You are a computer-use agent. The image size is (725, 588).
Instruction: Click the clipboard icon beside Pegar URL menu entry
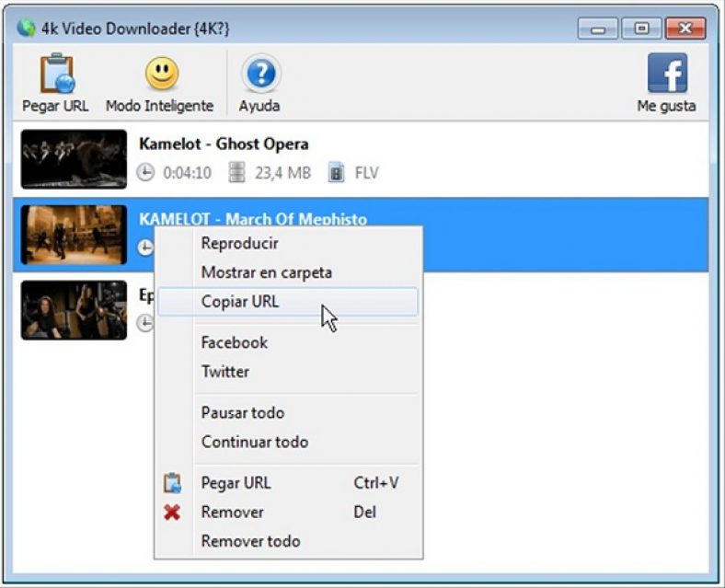172,483
